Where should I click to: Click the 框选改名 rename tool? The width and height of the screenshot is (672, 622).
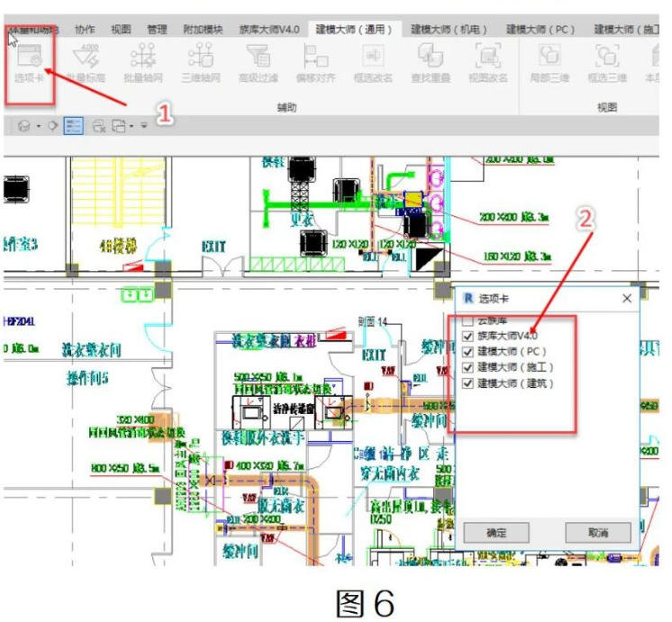click(373, 63)
